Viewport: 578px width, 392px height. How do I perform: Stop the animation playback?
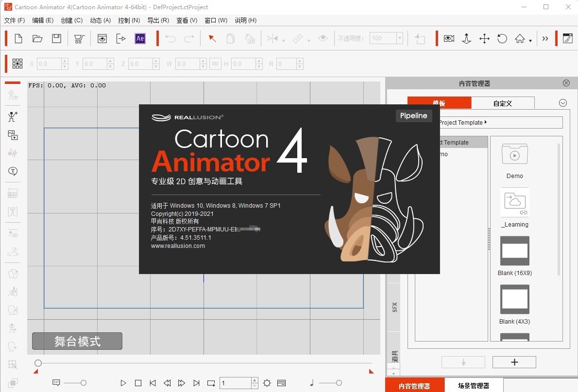[138, 383]
